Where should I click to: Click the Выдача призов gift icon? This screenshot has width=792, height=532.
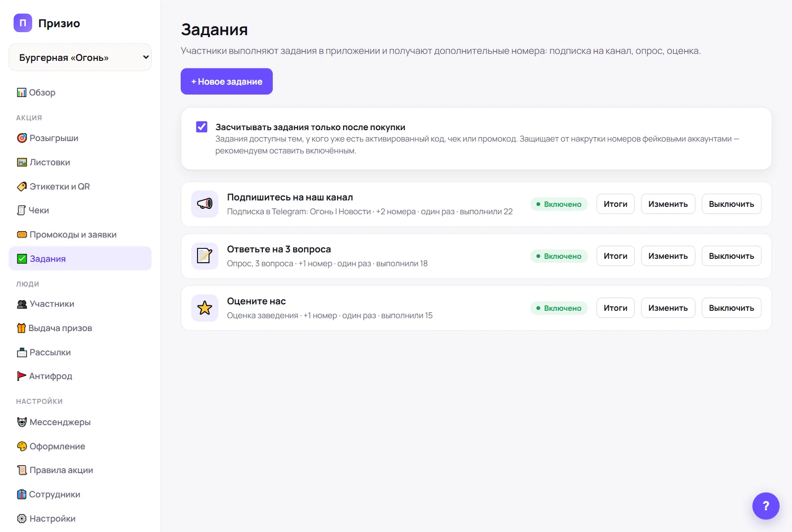(21, 328)
